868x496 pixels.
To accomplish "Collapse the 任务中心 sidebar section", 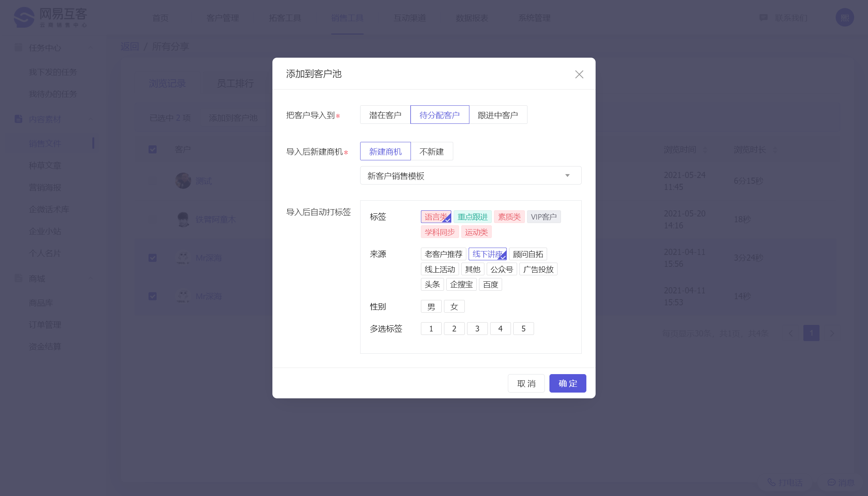I will (x=91, y=48).
